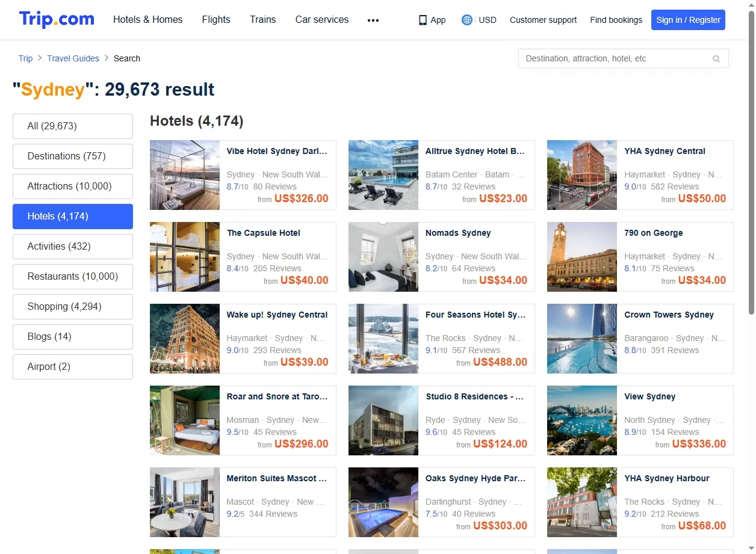Screen dimensions: 756x554
Task: Open Roar and Snore thumbnail
Action: (185, 420)
